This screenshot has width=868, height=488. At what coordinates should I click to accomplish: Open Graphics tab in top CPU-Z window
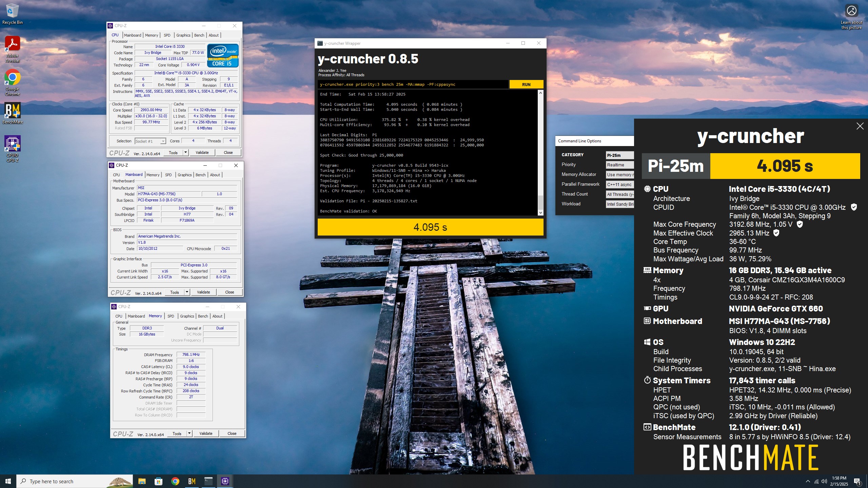183,35
